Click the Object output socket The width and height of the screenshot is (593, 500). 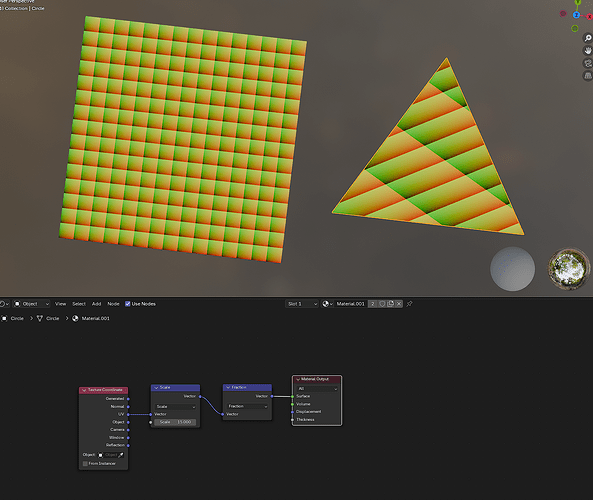point(128,422)
